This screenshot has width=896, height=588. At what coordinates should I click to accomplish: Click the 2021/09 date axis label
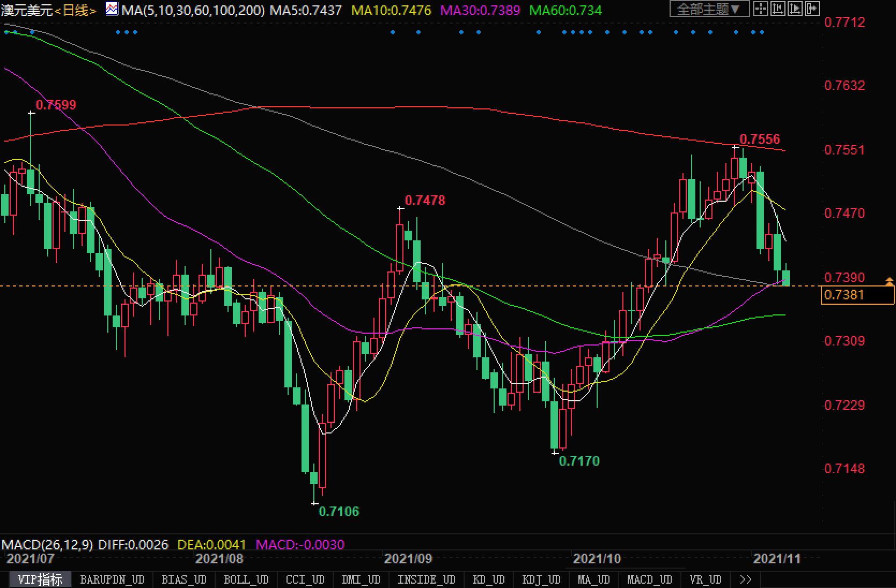[408, 559]
